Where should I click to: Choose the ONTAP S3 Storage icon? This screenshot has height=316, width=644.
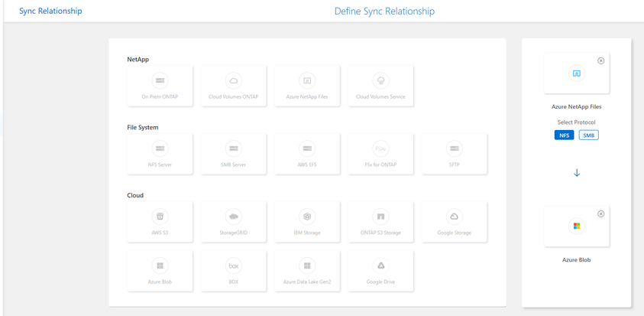click(380, 216)
